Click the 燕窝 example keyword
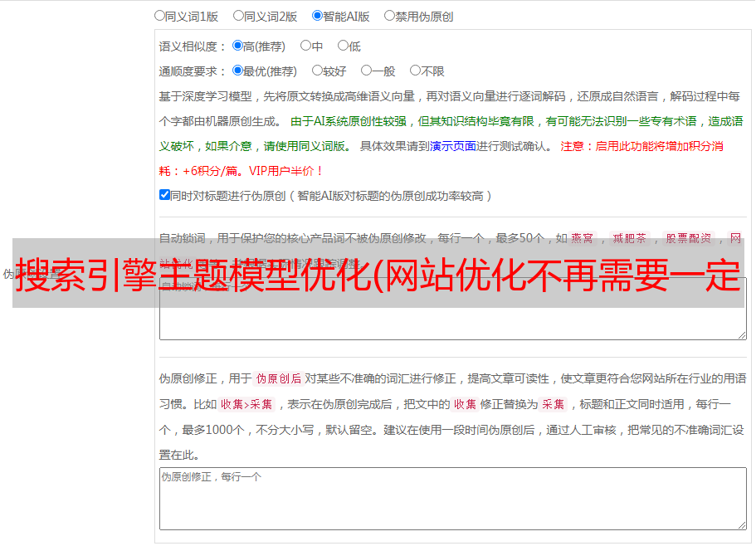Image resolution: width=756 pixels, height=546 pixels. (x=582, y=238)
